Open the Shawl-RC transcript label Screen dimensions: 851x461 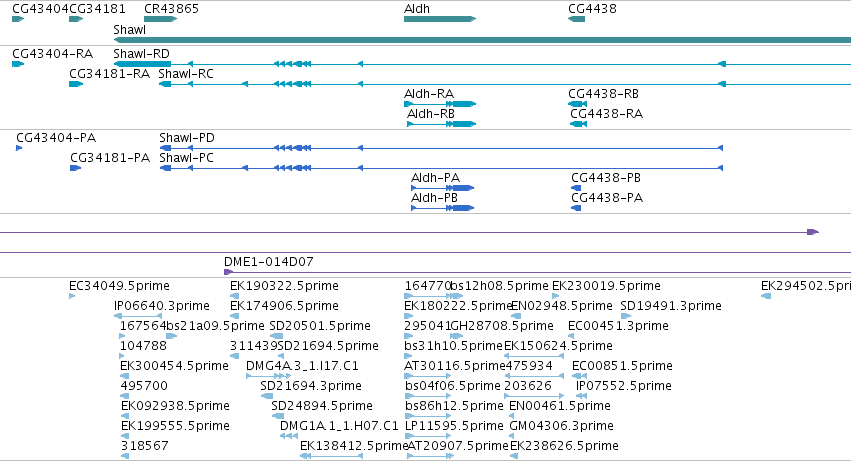pos(186,74)
